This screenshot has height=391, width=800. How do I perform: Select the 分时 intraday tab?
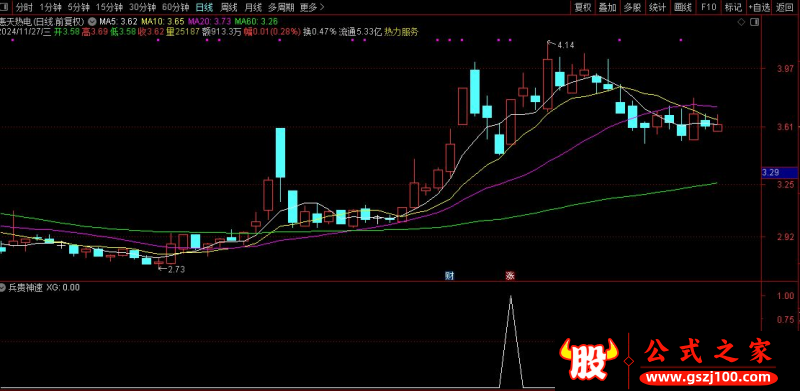pyautogui.click(x=24, y=7)
